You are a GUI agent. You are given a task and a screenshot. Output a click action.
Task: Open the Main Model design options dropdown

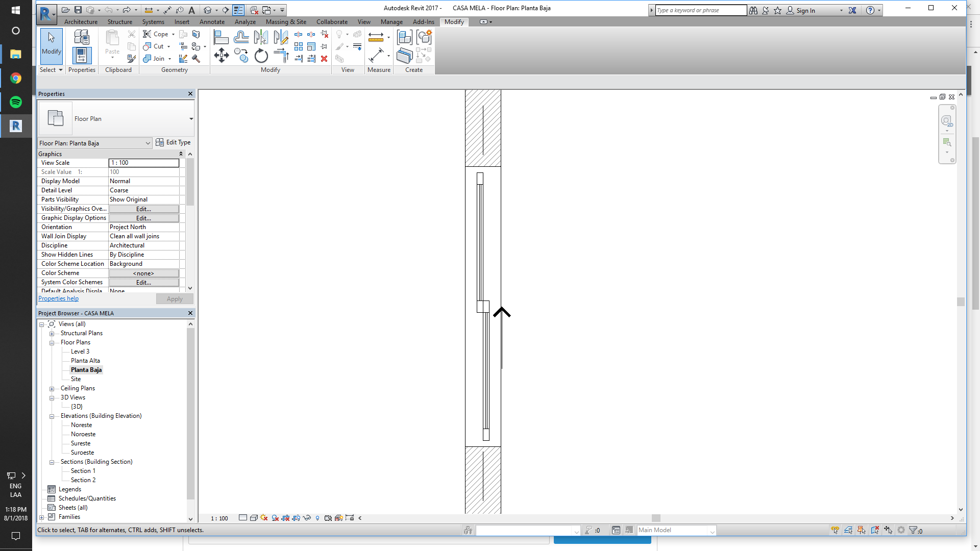click(x=676, y=531)
